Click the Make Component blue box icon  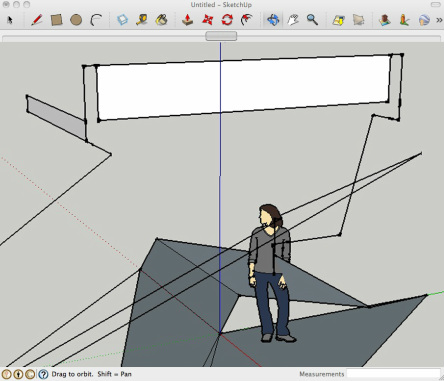tap(123, 20)
